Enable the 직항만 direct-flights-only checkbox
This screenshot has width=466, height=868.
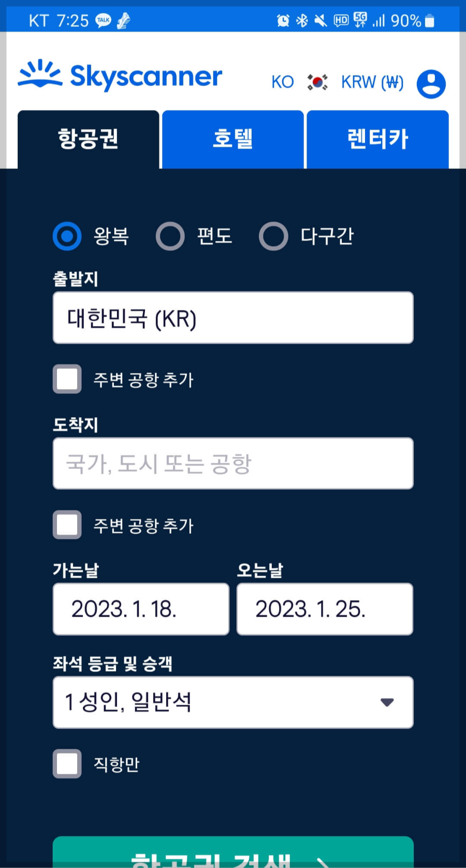[x=67, y=764]
